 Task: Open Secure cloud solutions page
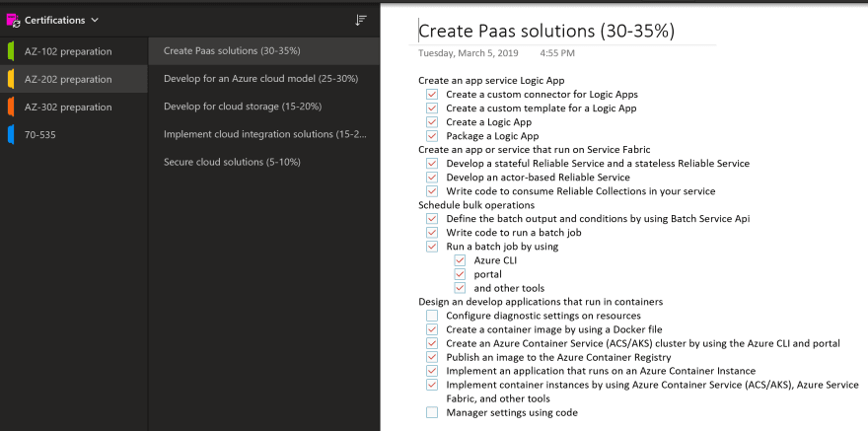click(x=264, y=162)
